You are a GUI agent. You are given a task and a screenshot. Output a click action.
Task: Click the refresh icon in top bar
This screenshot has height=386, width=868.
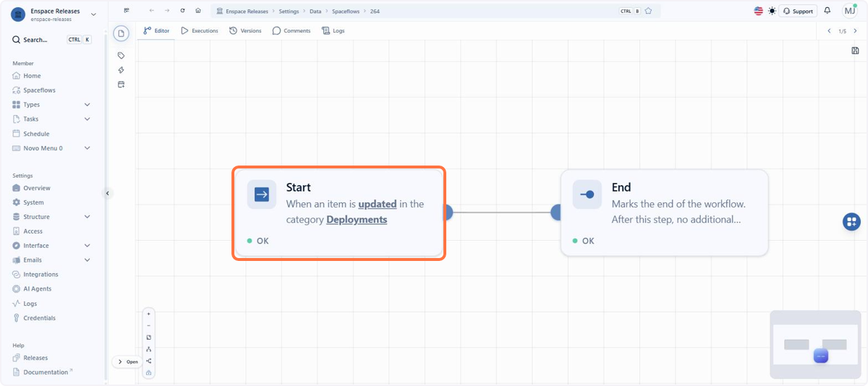(x=182, y=11)
